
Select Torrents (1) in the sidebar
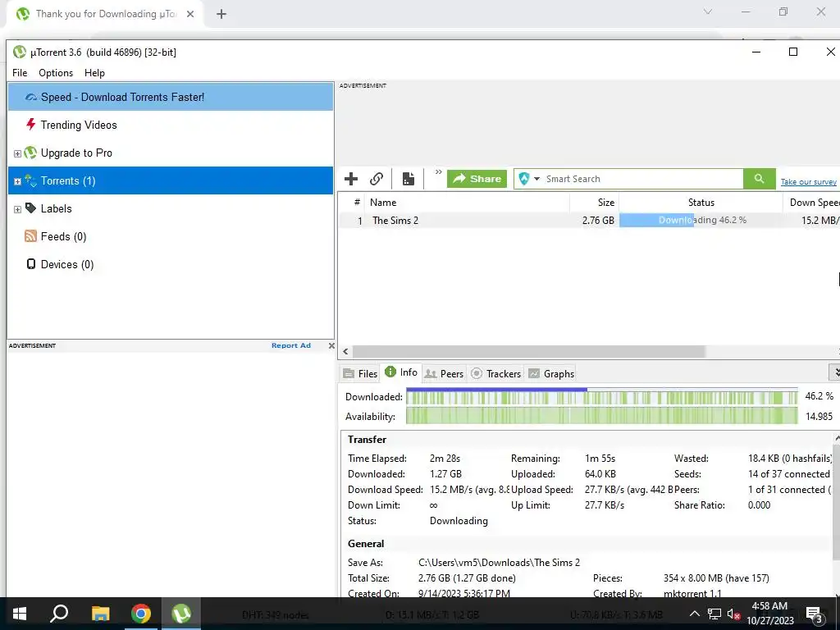click(x=171, y=180)
